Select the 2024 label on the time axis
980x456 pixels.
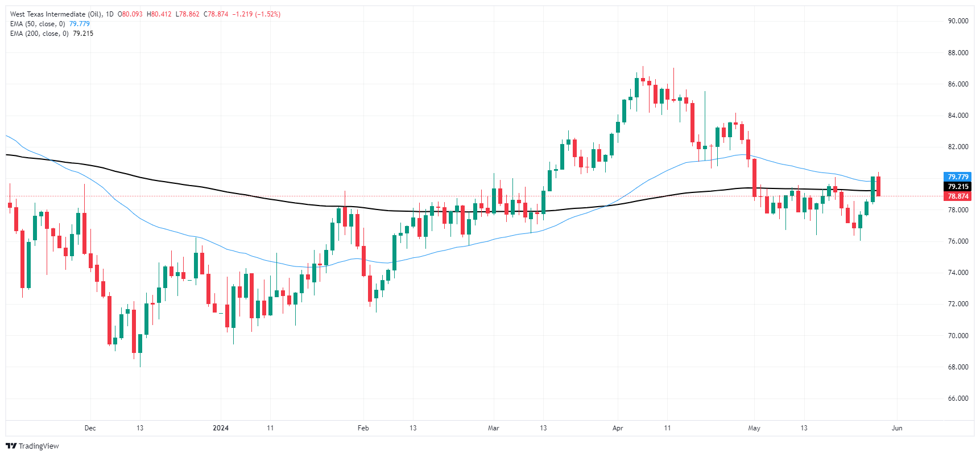pyautogui.click(x=220, y=428)
